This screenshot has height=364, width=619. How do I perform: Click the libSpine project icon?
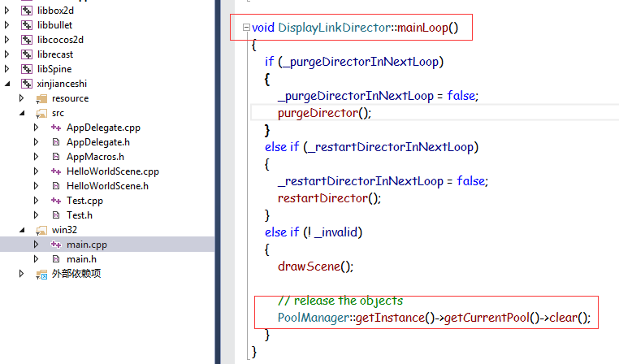27,69
